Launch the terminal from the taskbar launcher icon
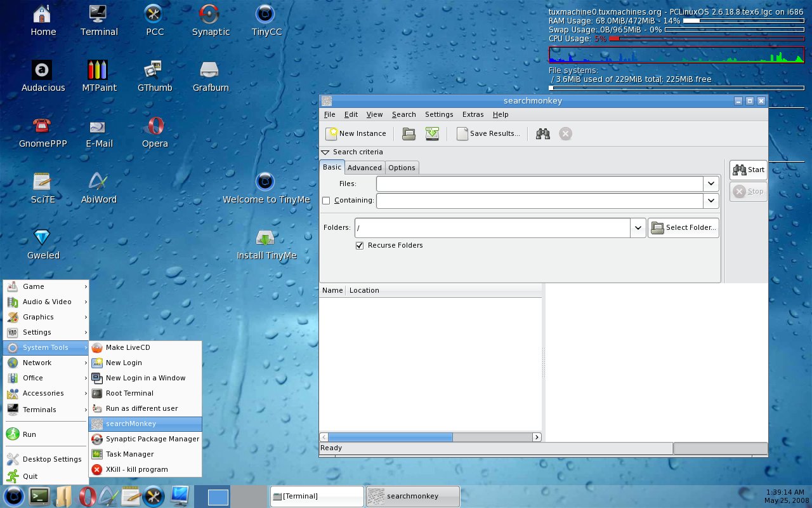812x508 pixels. (x=40, y=495)
